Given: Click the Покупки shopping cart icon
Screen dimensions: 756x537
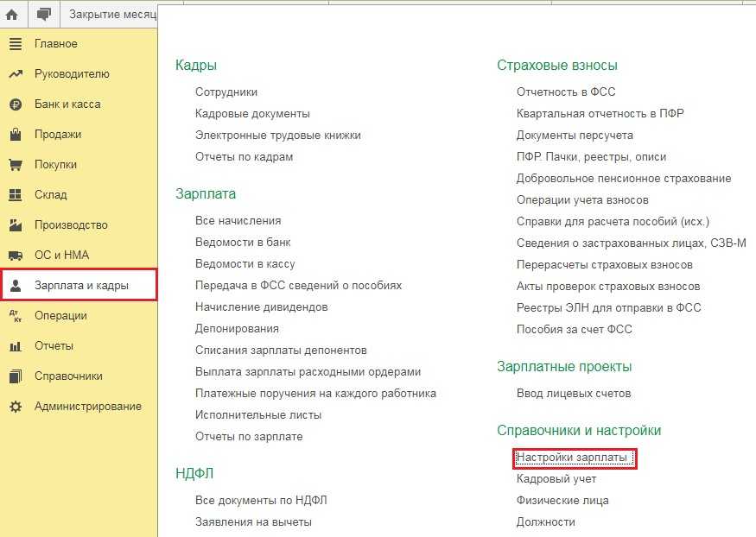Looking at the screenshot, I should pyautogui.click(x=16, y=165).
